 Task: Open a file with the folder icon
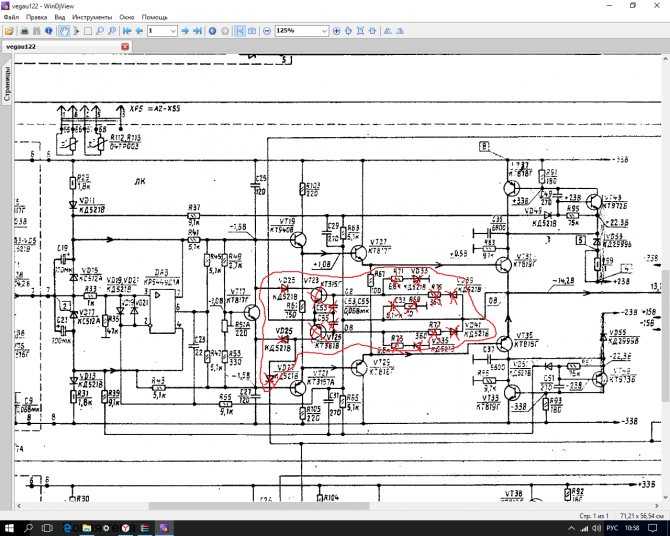9,31
